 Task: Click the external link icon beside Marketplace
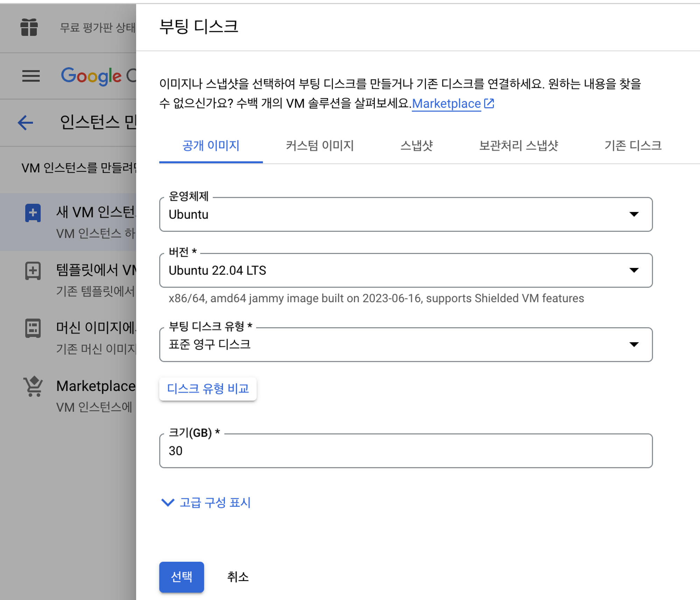(489, 103)
